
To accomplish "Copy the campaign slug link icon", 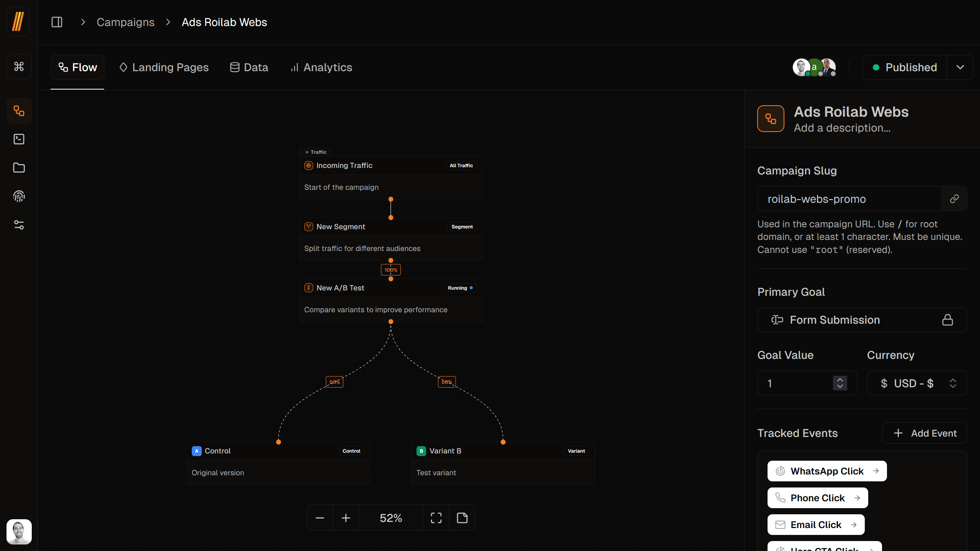I will [x=954, y=199].
